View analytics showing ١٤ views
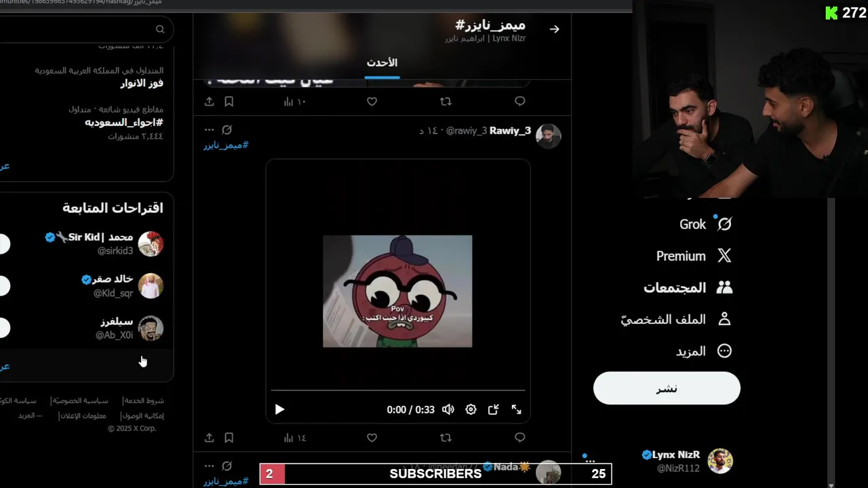This screenshot has height=488, width=868. [294, 438]
